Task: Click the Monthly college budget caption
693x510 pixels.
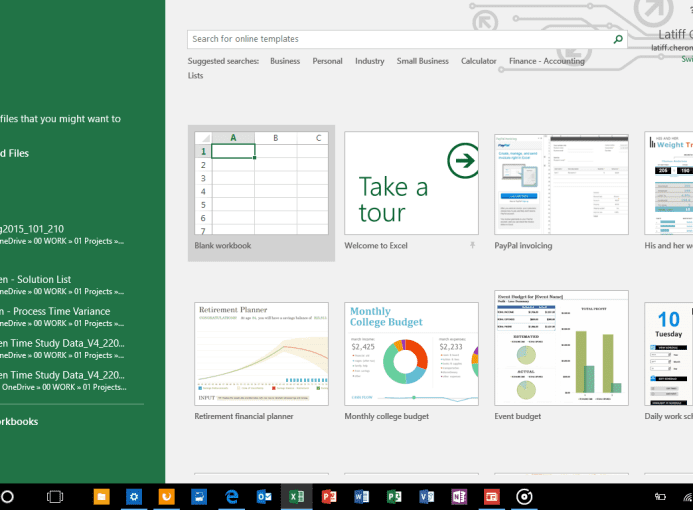Action: pyautogui.click(x=387, y=416)
